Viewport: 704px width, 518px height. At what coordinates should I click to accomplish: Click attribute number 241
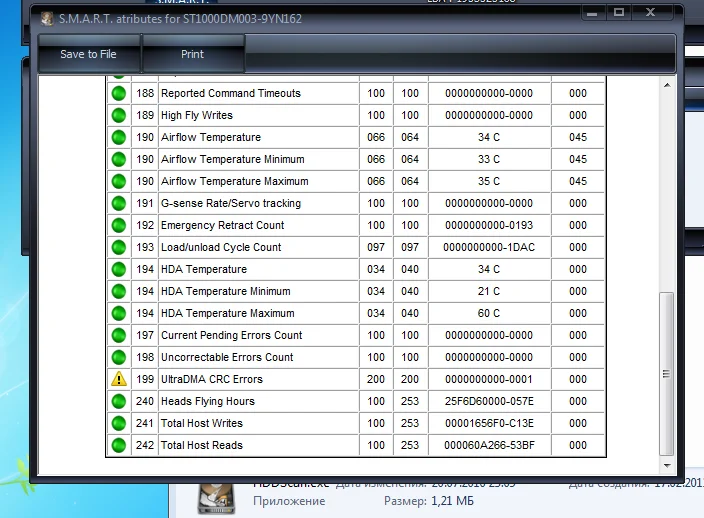tap(145, 423)
